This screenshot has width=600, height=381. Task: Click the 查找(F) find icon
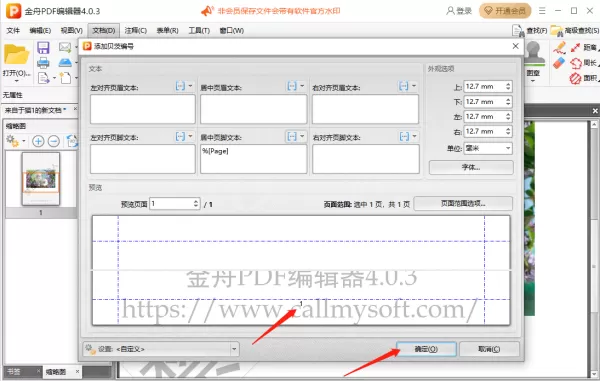pos(518,31)
